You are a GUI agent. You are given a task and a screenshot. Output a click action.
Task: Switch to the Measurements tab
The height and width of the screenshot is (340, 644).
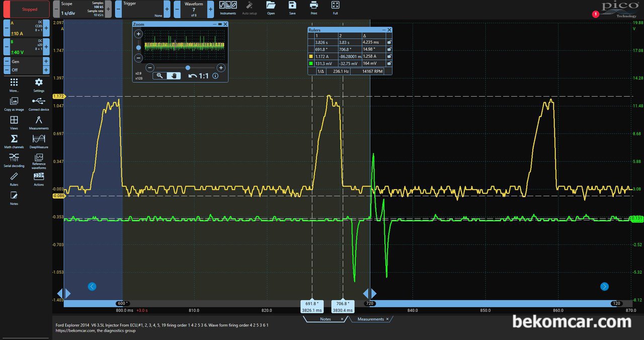click(370, 319)
